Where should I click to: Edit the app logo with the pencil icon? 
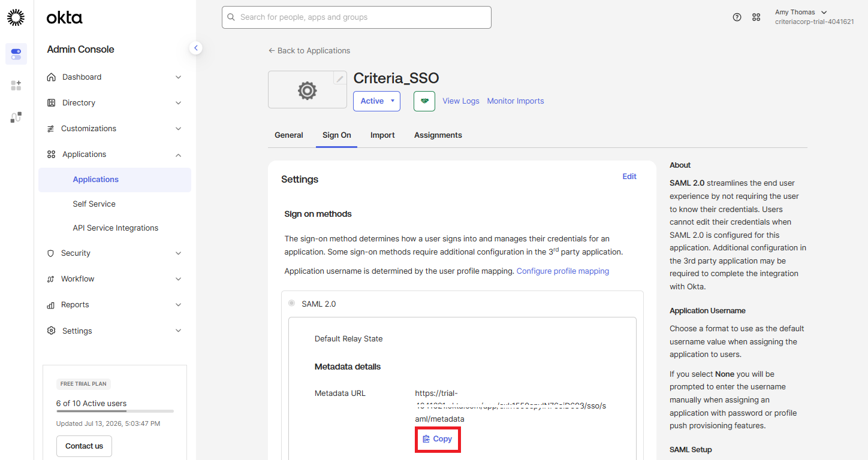340,78
